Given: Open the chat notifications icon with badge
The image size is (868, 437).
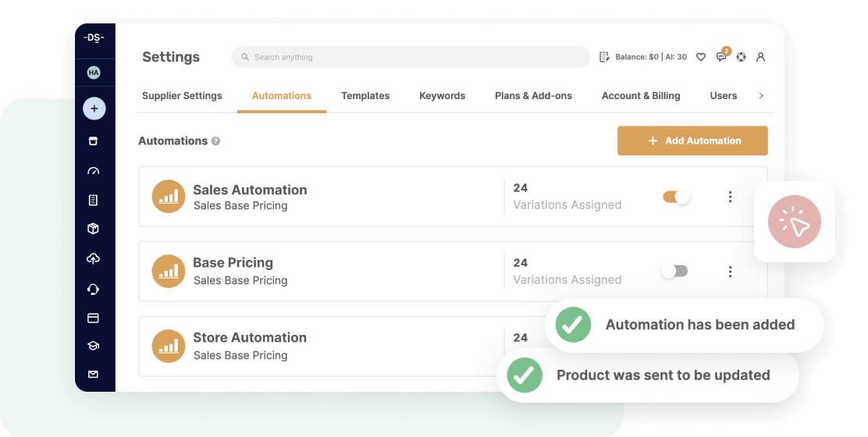Looking at the screenshot, I should [722, 55].
